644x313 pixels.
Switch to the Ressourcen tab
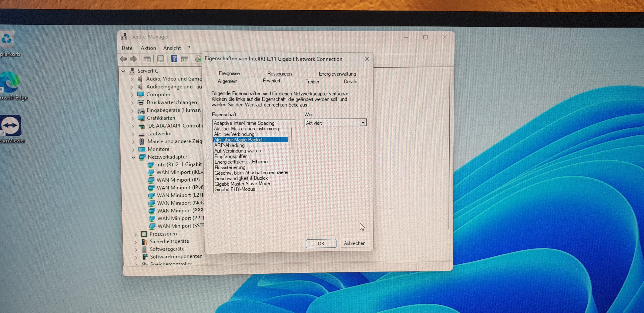[280, 74]
